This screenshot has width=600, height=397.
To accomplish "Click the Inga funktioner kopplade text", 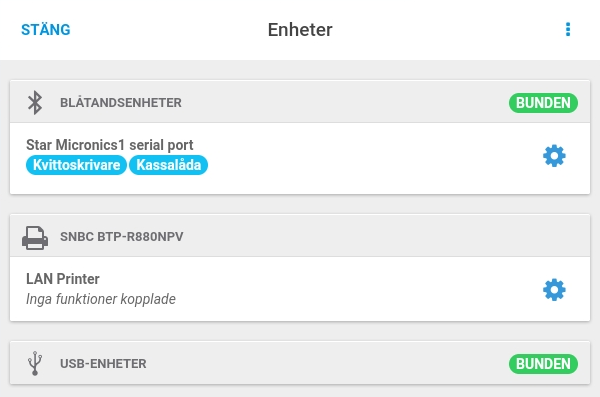I will pos(101,299).
